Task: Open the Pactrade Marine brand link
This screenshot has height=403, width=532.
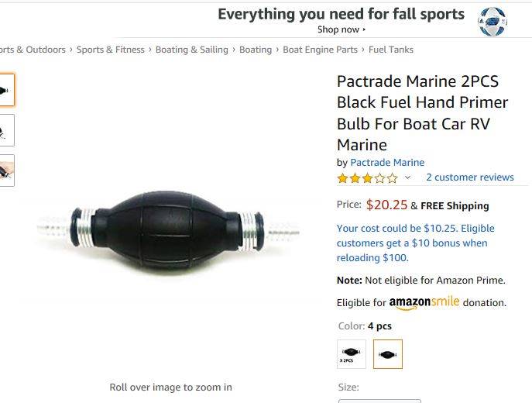Action: click(x=387, y=162)
